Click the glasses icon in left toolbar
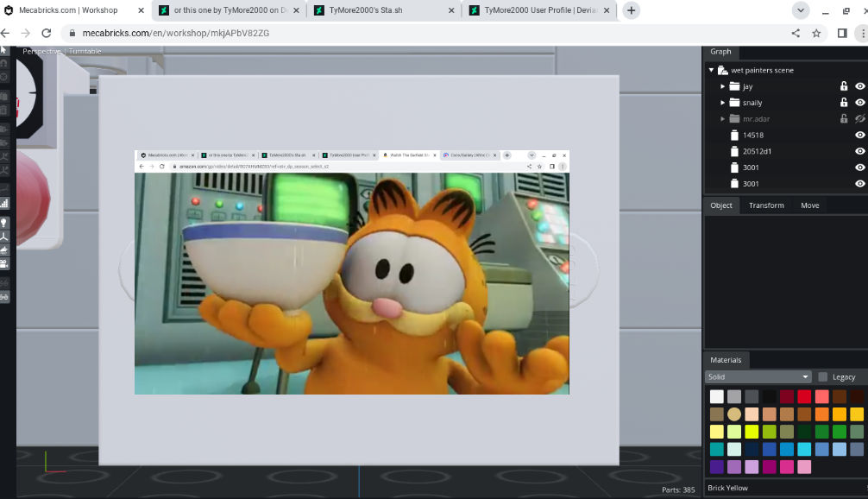Image resolution: width=868 pixels, height=499 pixels. pos(3,297)
